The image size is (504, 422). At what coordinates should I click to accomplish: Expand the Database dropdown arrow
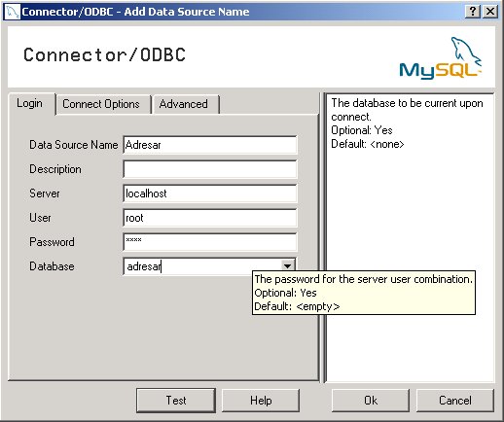[287, 266]
